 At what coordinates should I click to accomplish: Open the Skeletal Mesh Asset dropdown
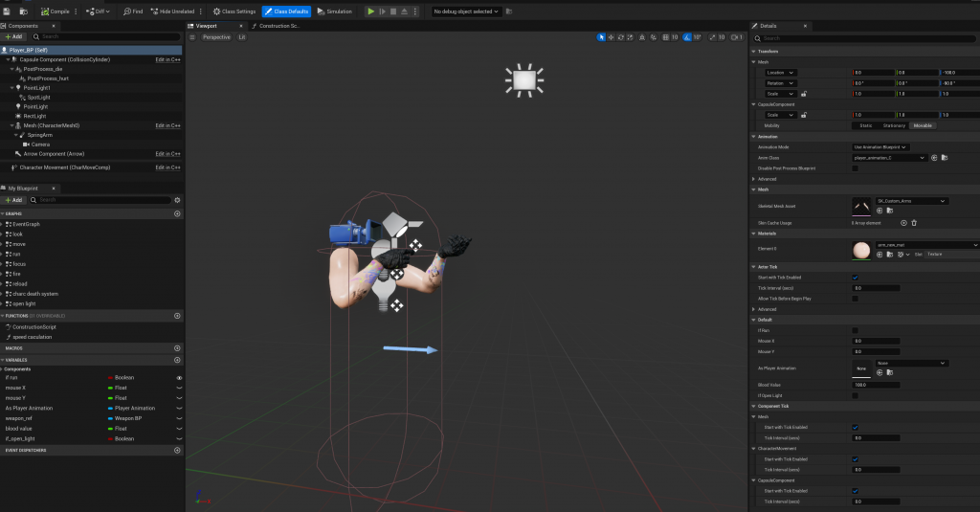[912, 201]
